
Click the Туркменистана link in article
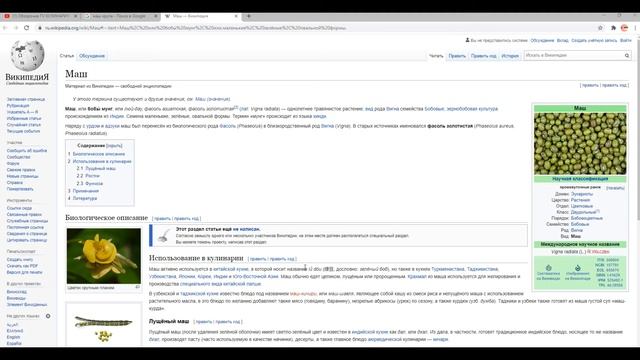click(x=448, y=269)
